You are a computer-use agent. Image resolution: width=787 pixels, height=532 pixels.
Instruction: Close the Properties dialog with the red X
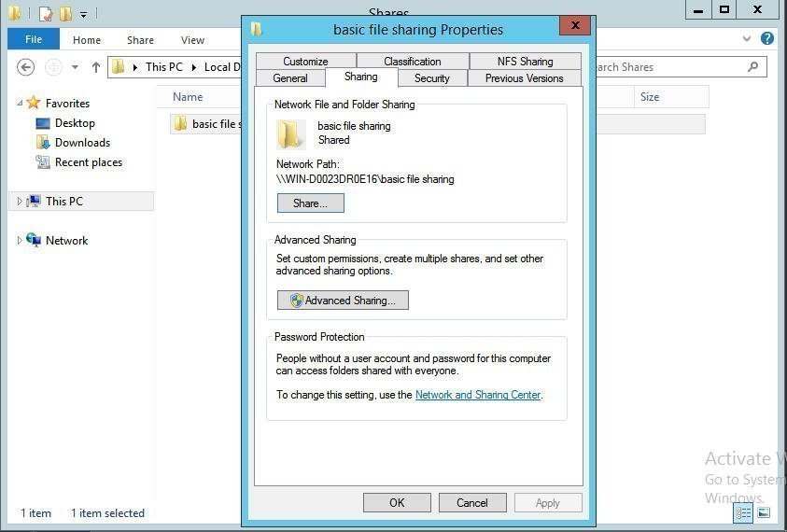pyautogui.click(x=575, y=25)
